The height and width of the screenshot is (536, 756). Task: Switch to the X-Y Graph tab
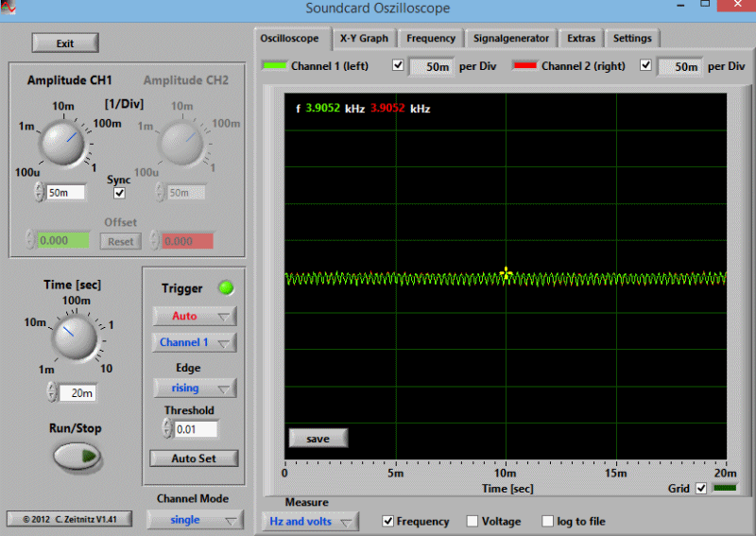click(x=364, y=38)
